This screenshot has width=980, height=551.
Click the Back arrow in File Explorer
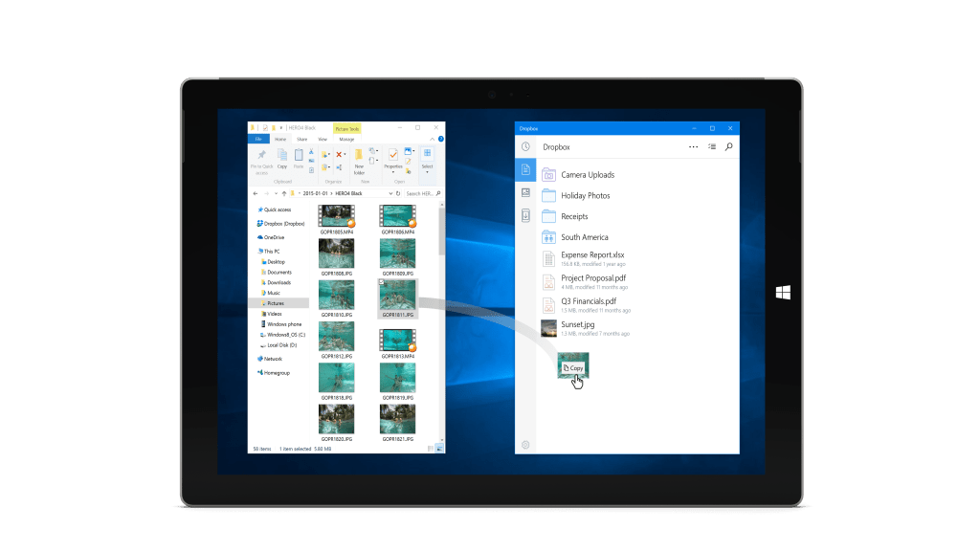click(255, 193)
